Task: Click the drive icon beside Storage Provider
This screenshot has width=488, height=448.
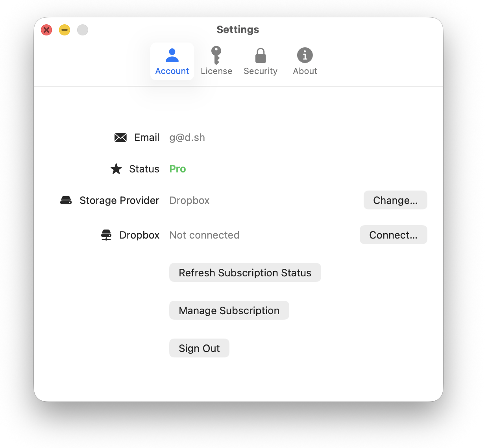Action: coord(66,200)
